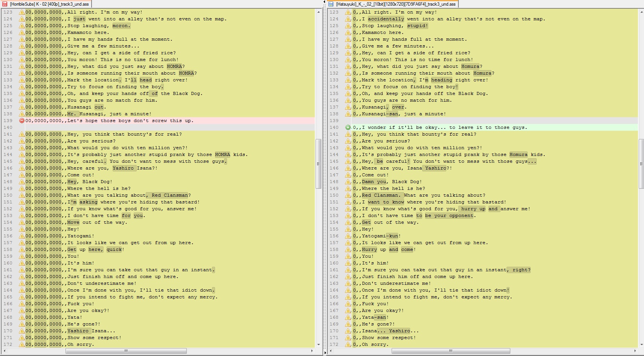Viewport: 644px width, 356px height.
Task: Click the red removed-line icon on line 139
Action: tap(22, 121)
